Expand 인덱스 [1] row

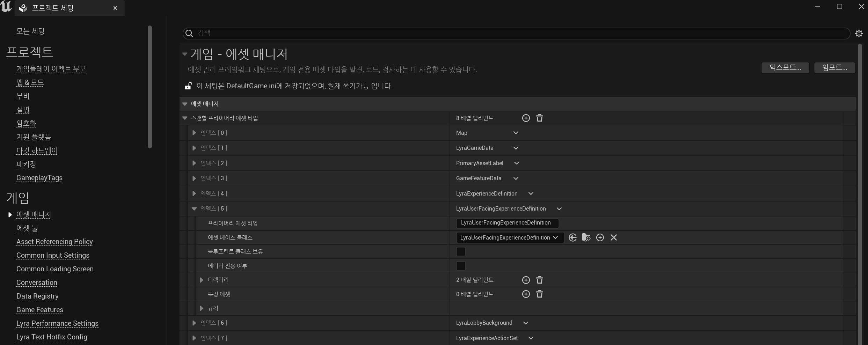194,148
